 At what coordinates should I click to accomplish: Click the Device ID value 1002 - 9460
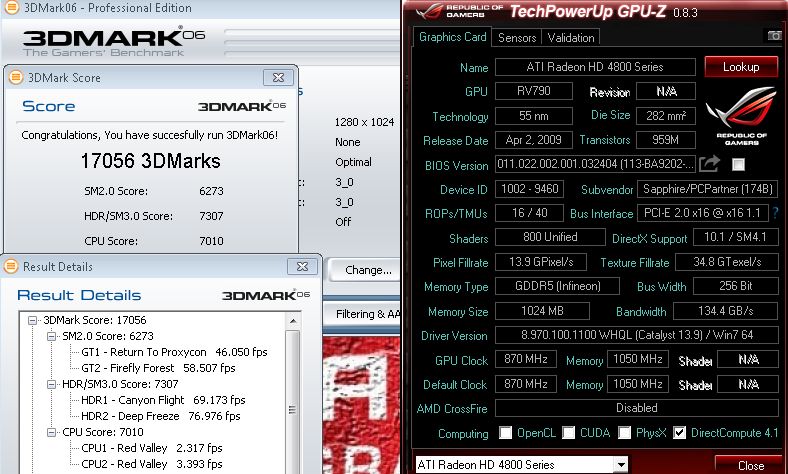[x=530, y=189]
